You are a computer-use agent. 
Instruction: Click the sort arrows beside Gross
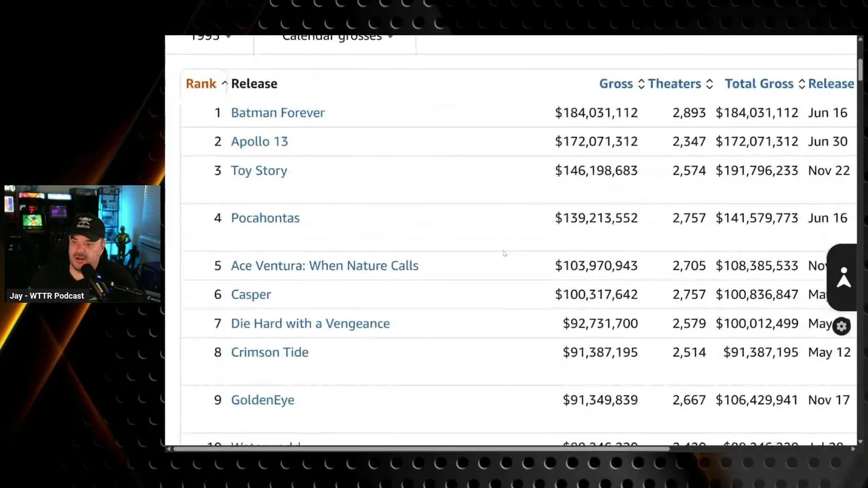(x=641, y=84)
